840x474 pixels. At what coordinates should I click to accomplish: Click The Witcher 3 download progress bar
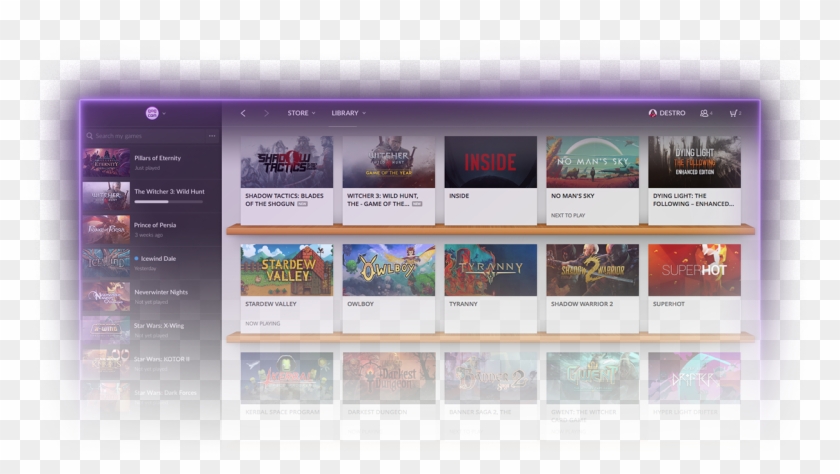(168, 201)
